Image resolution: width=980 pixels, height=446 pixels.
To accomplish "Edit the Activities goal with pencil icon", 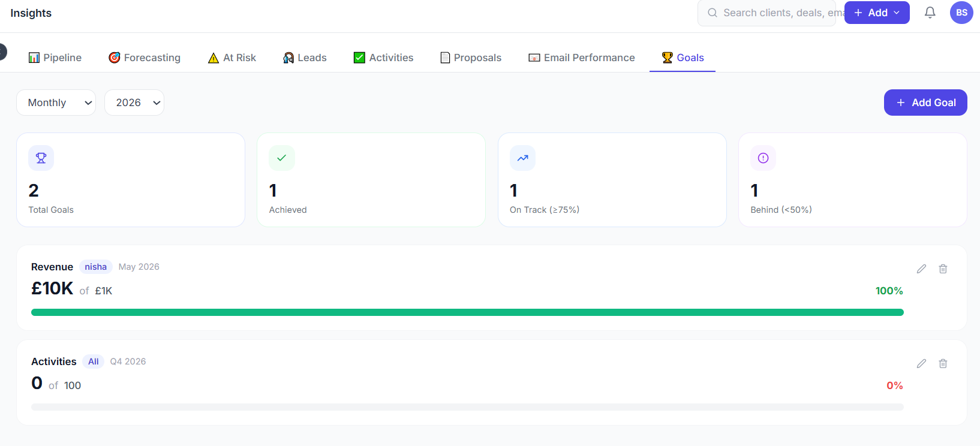I will (921, 363).
